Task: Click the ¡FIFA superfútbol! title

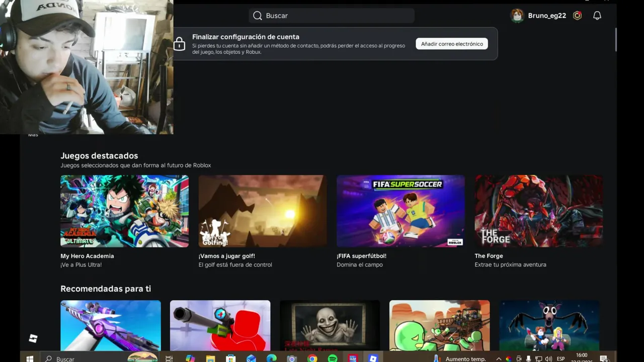Action: click(361, 256)
